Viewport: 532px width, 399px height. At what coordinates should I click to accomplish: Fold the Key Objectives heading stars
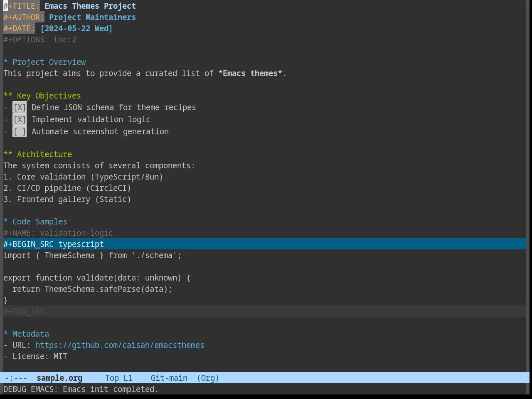point(8,96)
